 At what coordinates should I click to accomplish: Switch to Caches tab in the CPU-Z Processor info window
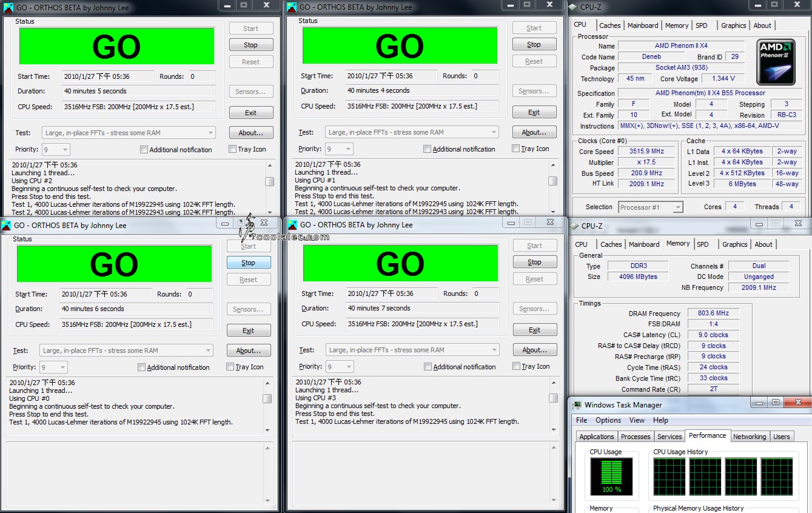610,25
